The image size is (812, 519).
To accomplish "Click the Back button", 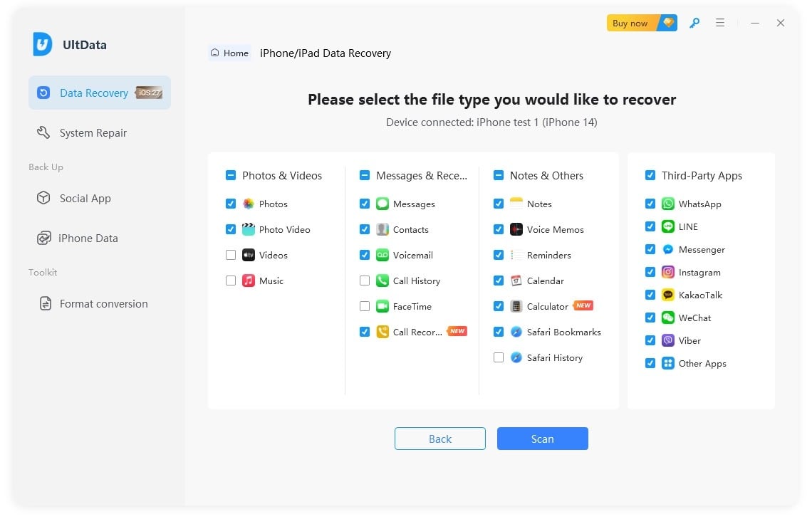I will click(440, 439).
